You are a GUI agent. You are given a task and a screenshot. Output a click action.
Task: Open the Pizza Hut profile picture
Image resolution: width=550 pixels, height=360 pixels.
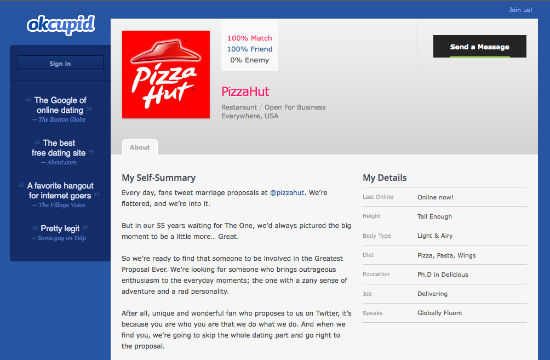tap(166, 74)
